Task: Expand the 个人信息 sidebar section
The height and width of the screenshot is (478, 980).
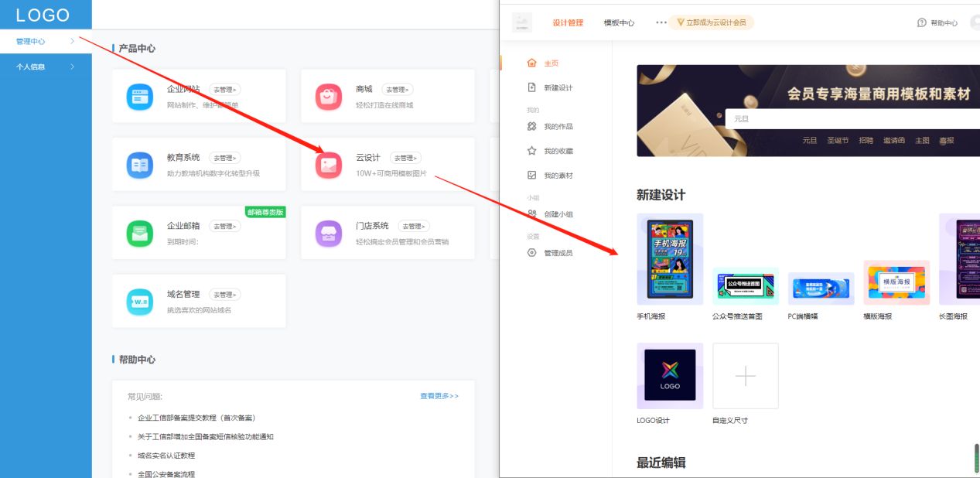Action: point(37,67)
